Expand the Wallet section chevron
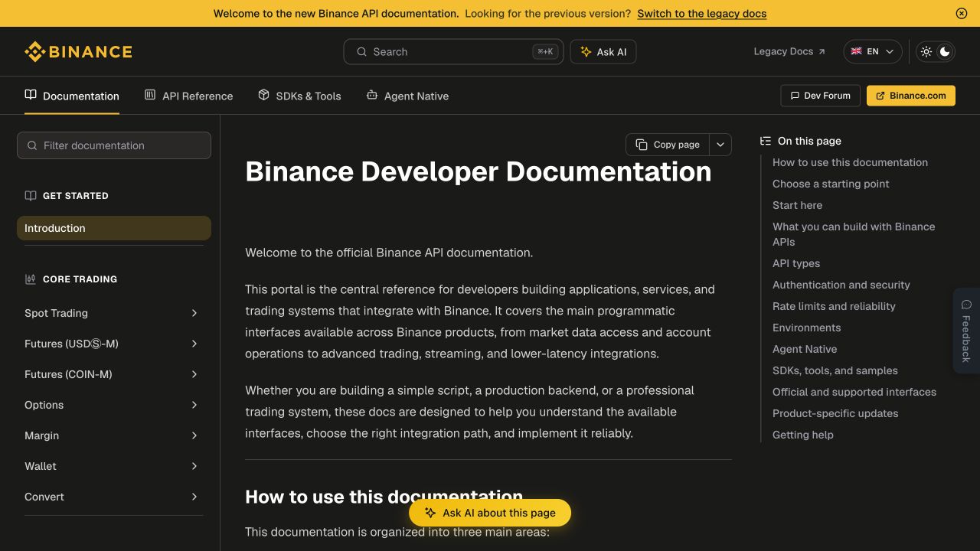 point(194,466)
